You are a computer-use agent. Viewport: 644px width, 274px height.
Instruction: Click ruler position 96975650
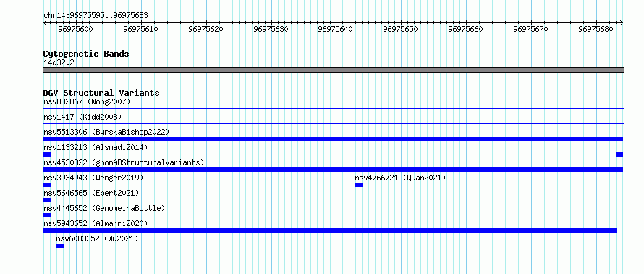click(400, 29)
